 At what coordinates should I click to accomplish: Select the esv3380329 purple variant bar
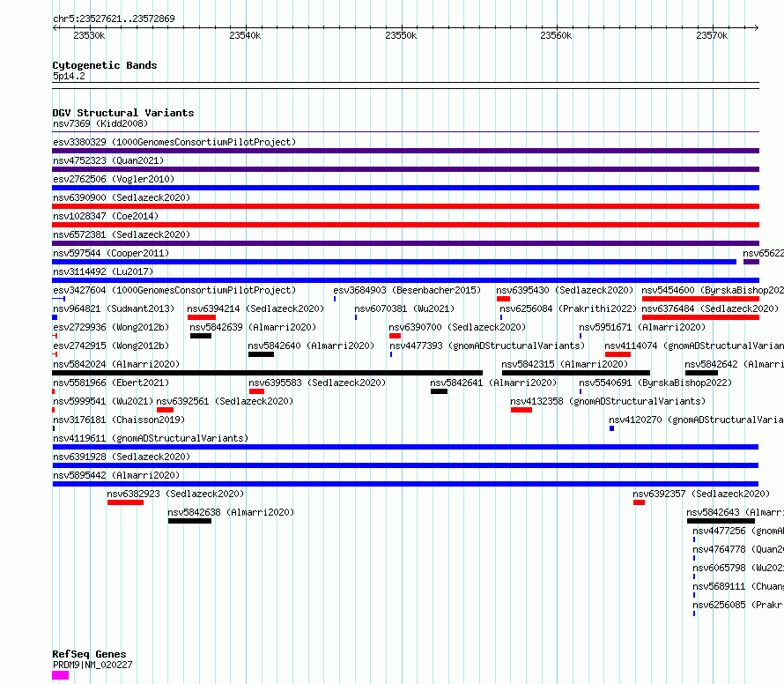click(x=405, y=151)
